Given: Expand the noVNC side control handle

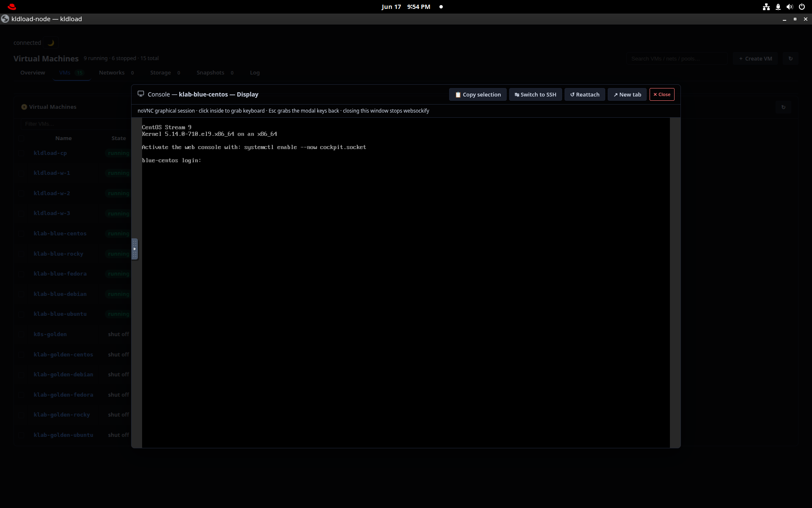Looking at the screenshot, I should 134,249.
